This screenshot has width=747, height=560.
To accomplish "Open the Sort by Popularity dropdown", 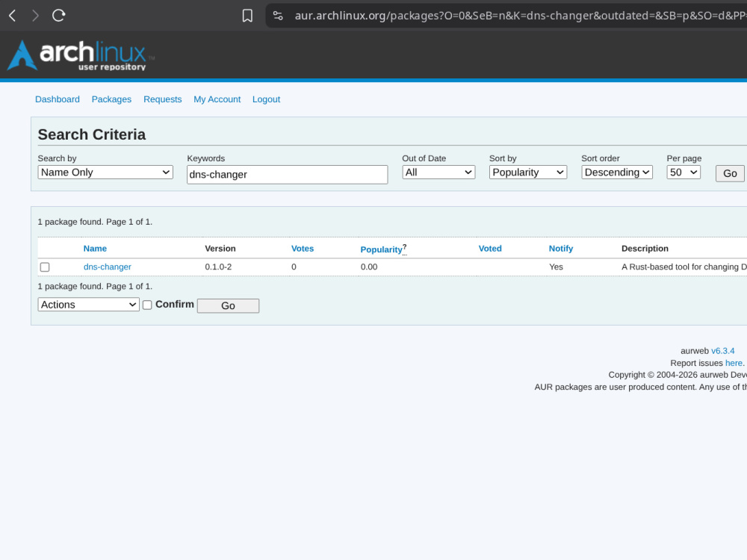I will [x=528, y=172].
